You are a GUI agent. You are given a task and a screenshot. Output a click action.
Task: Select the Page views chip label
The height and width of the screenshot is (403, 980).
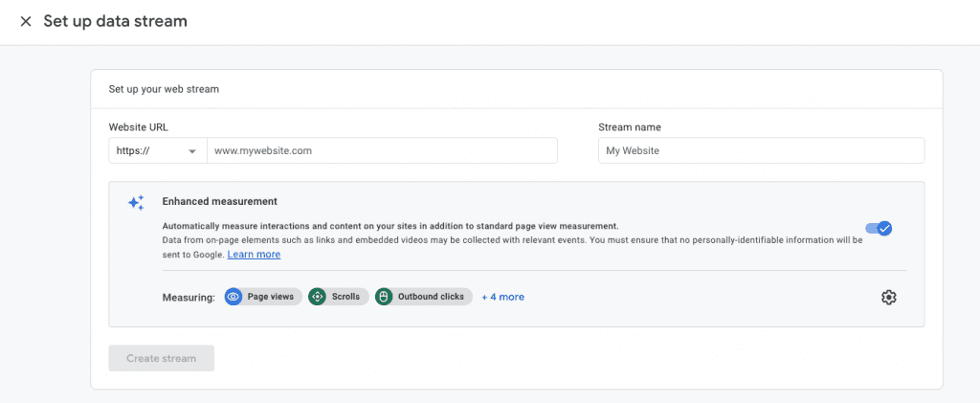pos(271,297)
